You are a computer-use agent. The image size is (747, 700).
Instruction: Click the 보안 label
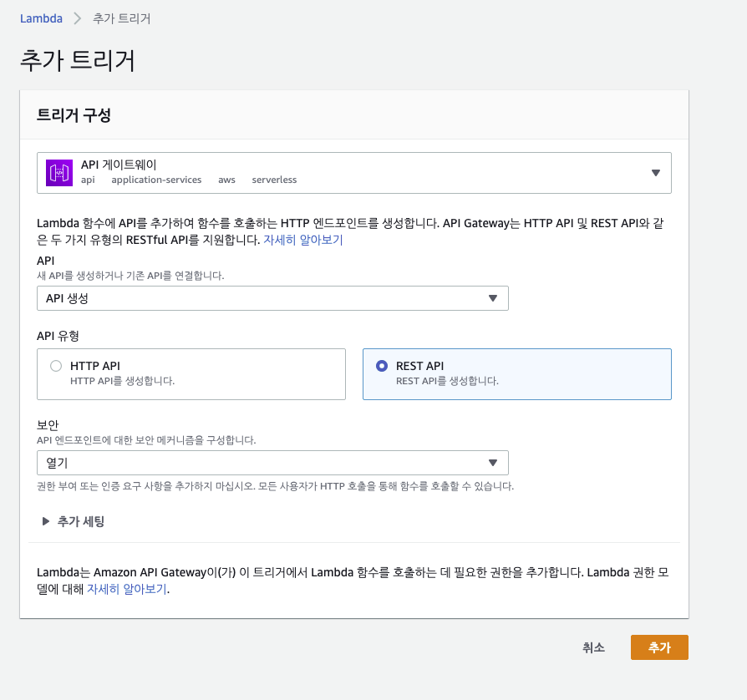[48, 425]
